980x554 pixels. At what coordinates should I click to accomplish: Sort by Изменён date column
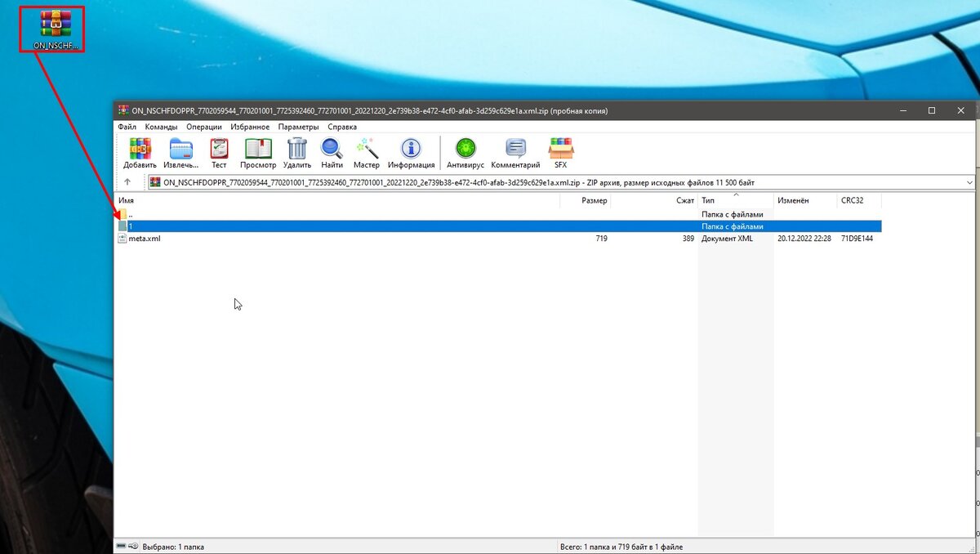tap(806, 200)
